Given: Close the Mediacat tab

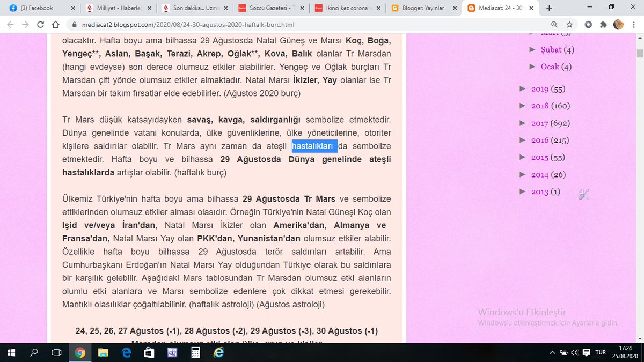Looking at the screenshot, I should click(532, 8).
